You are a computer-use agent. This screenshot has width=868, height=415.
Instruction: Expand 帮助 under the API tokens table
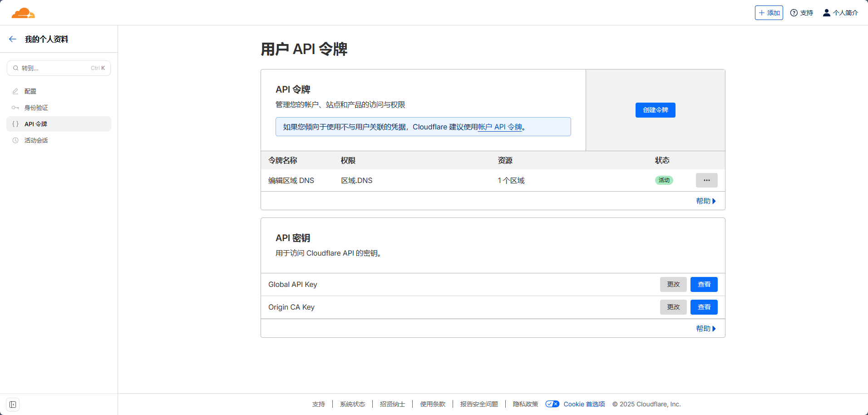705,201
